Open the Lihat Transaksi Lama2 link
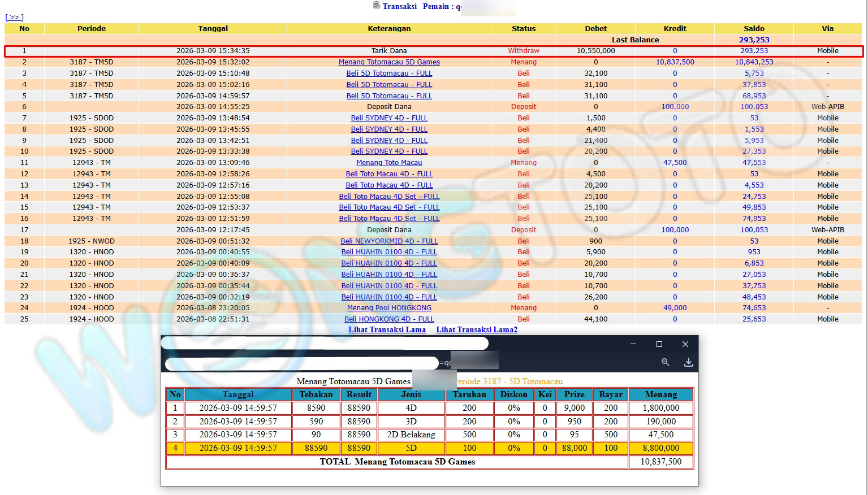This screenshot has width=868, height=495. click(x=476, y=329)
